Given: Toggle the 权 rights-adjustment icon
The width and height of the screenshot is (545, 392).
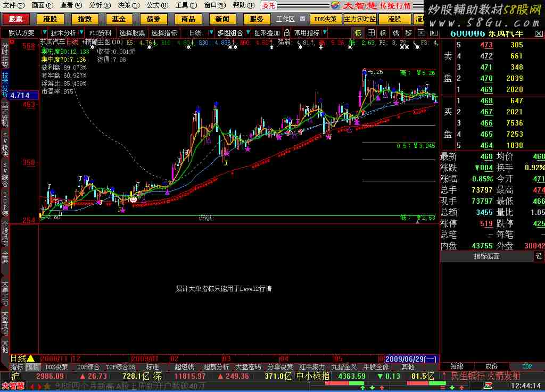Looking at the screenshot, I should (383, 33).
